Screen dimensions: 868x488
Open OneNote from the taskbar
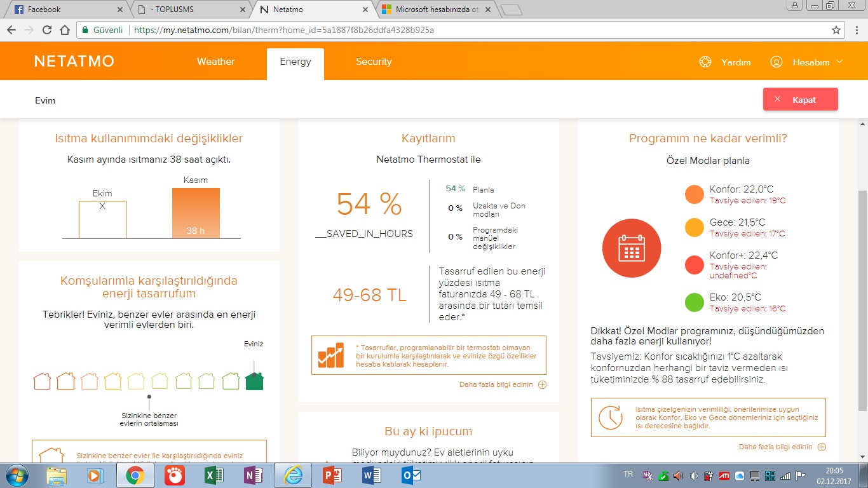point(253,475)
